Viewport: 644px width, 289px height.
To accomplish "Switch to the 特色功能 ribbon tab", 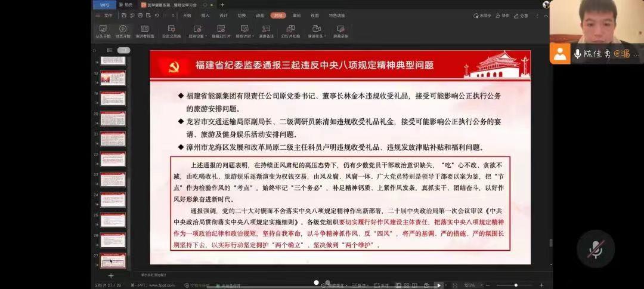I will (x=337, y=16).
